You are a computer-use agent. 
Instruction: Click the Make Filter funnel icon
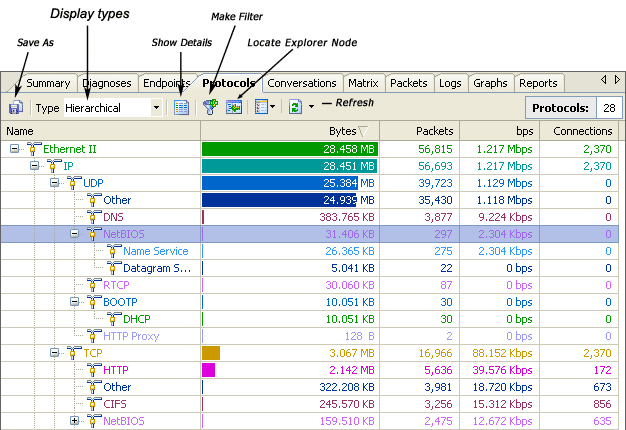(210, 107)
